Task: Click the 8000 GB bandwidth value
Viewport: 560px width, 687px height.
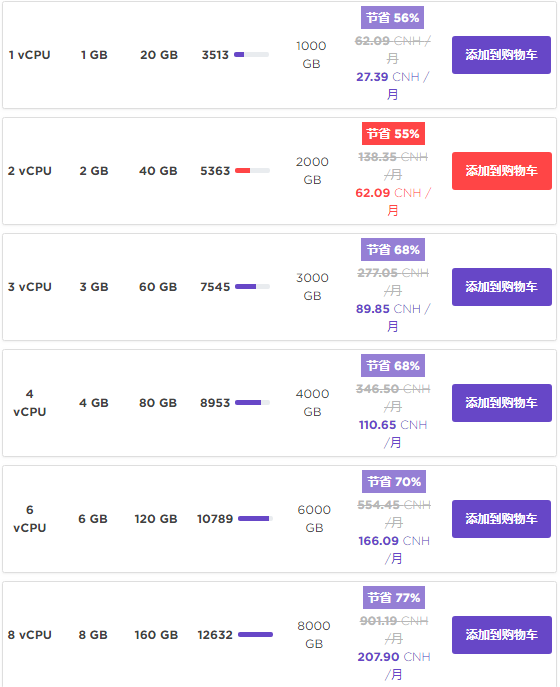Action: click(314, 634)
